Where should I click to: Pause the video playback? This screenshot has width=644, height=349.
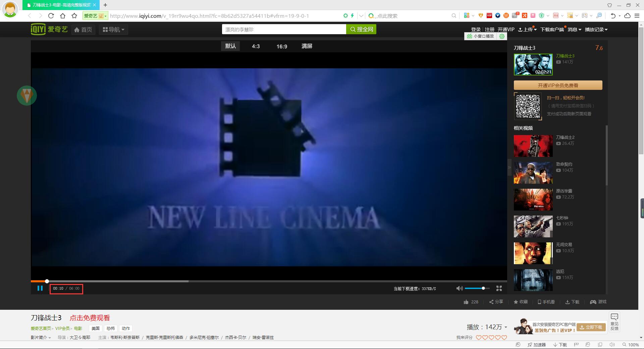click(x=40, y=288)
